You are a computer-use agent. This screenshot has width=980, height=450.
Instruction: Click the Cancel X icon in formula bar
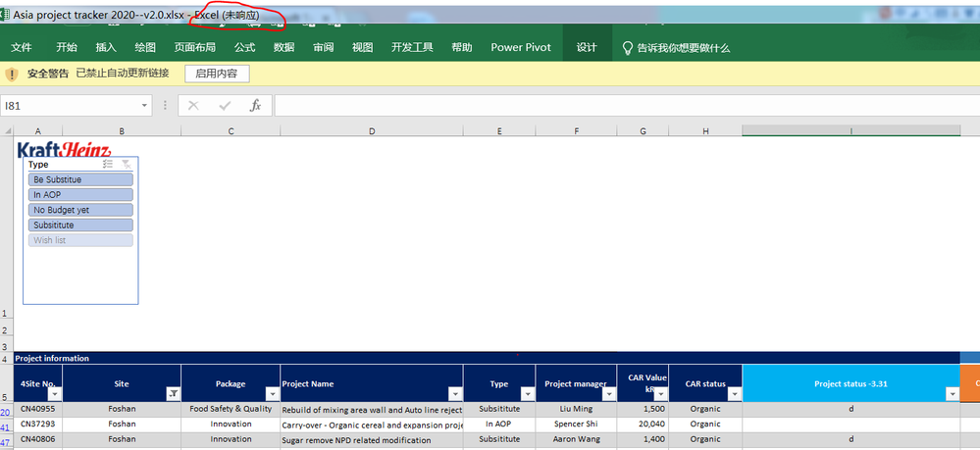(x=193, y=106)
